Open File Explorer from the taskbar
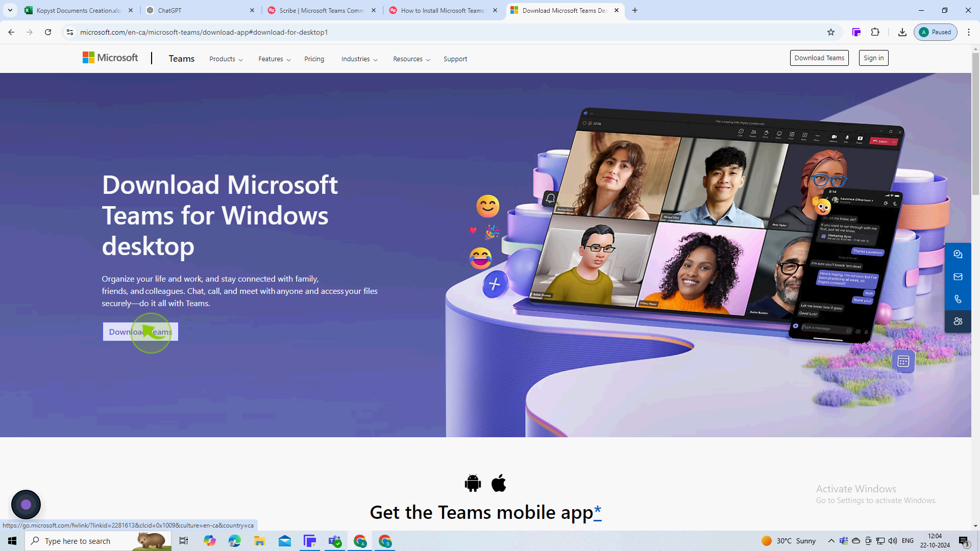This screenshot has height=551, width=980. (259, 541)
